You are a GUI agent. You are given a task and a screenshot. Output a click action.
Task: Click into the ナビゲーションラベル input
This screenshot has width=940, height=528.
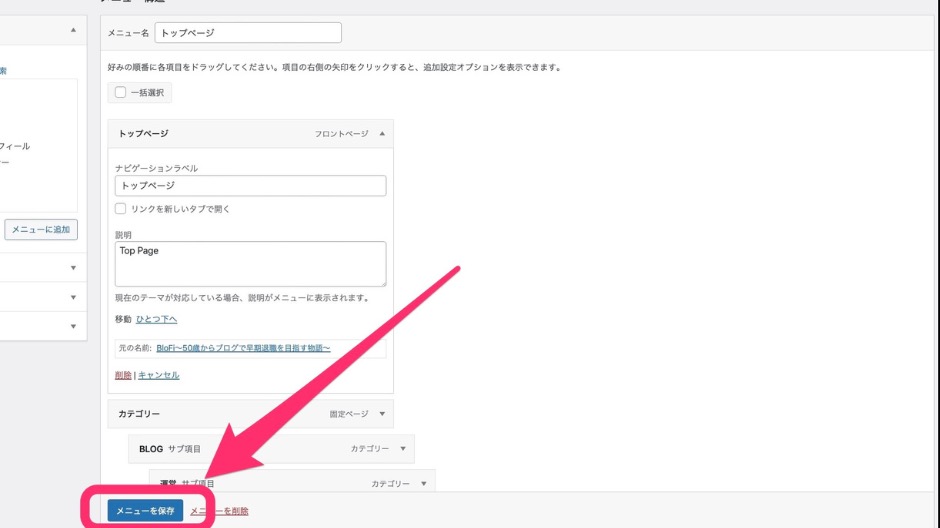point(250,186)
